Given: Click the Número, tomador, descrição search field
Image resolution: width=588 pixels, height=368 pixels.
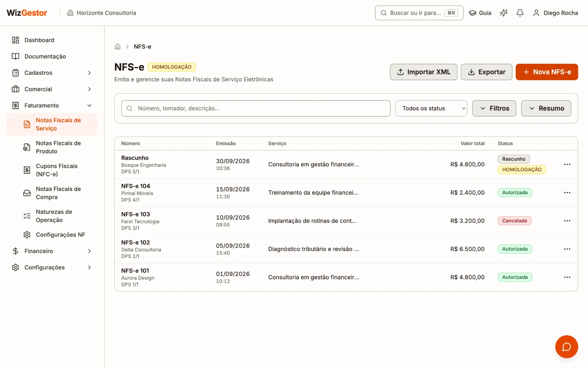Looking at the screenshot, I should click(256, 109).
